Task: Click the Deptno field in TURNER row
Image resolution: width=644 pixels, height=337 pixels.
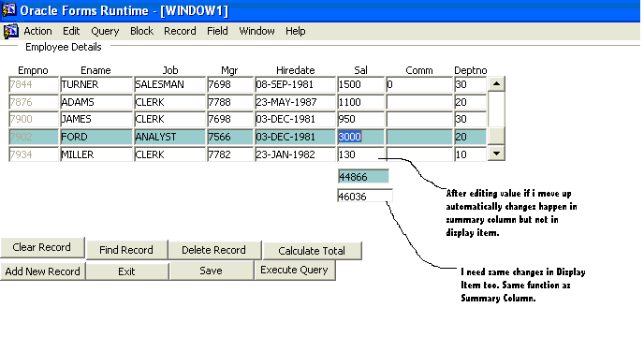Action: pos(470,84)
